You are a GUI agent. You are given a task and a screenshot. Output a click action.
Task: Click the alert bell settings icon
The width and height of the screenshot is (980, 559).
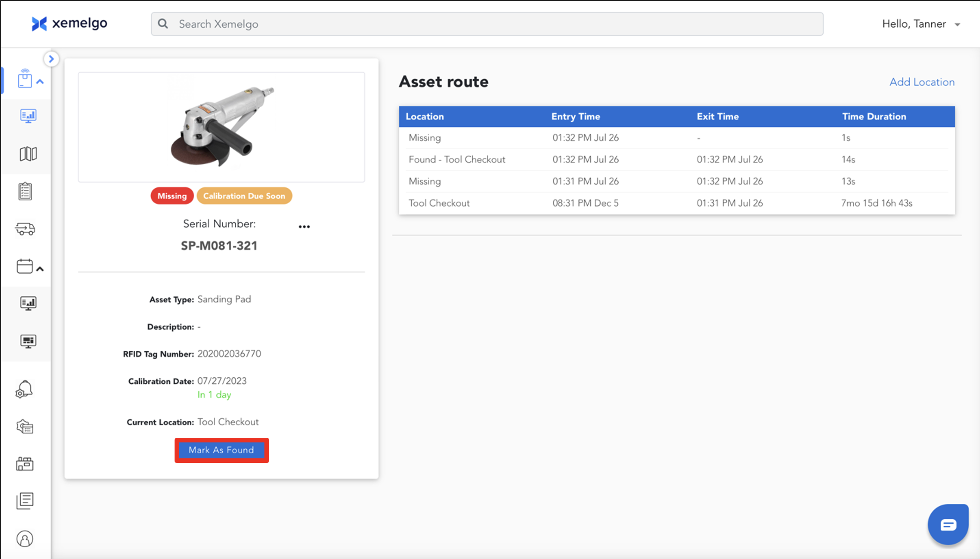(24, 389)
